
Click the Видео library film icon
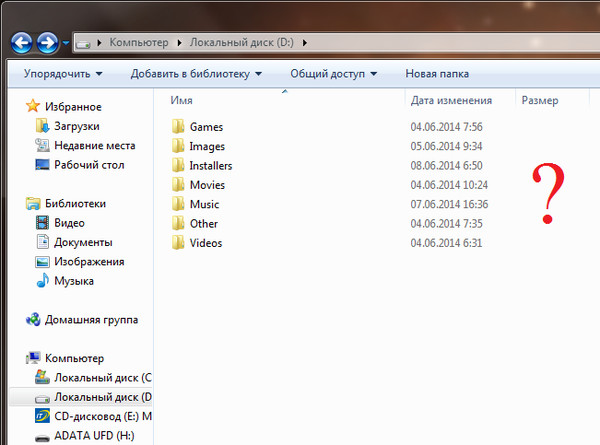[x=42, y=222]
